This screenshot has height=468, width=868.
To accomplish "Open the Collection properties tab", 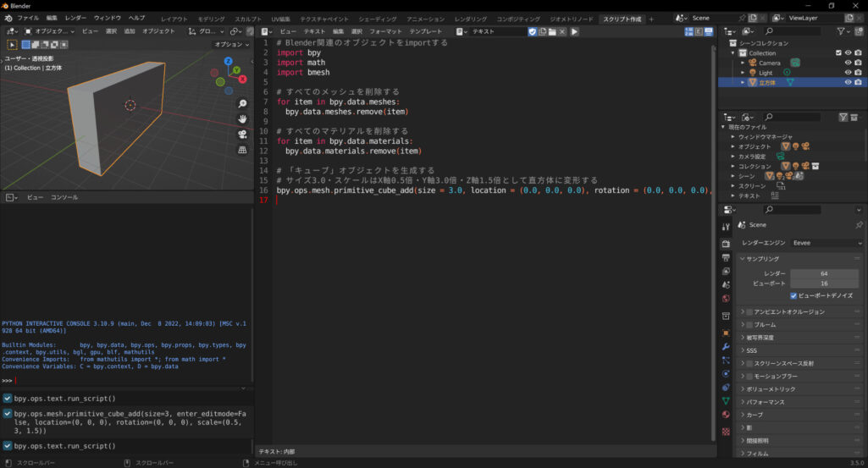I will (726, 316).
